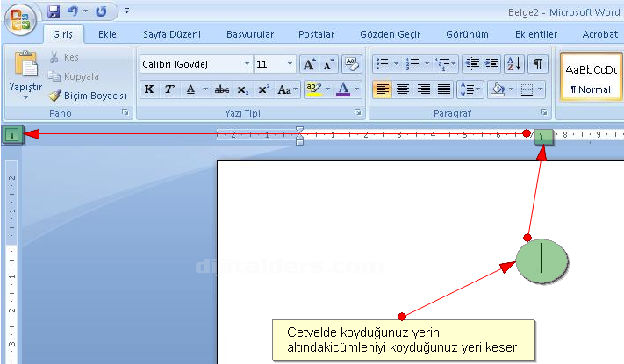Apply subscript formatting
Viewport: 624px width, 364px height.
click(x=242, y=89)
